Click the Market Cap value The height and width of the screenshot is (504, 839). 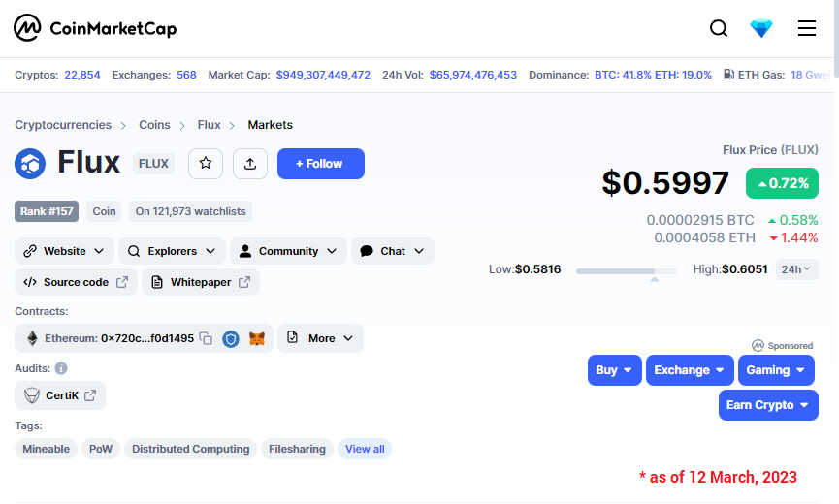[323, 75]
